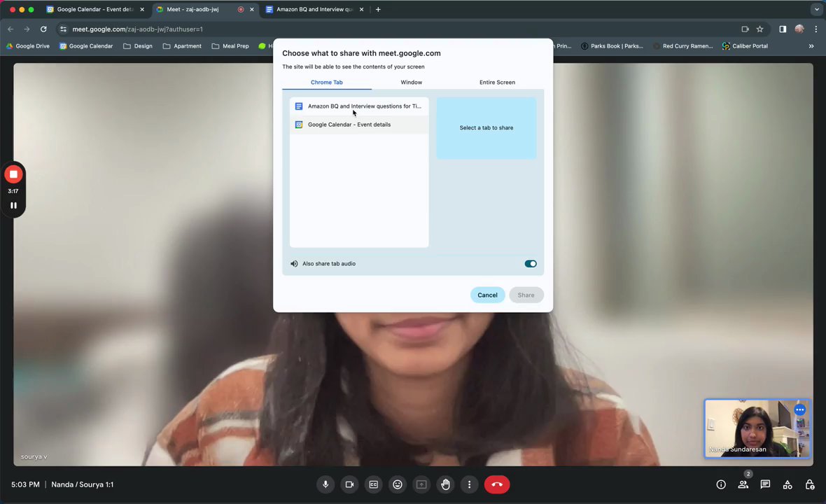Open meeting details info icon
826x504 pixels.
click(721, 484)
